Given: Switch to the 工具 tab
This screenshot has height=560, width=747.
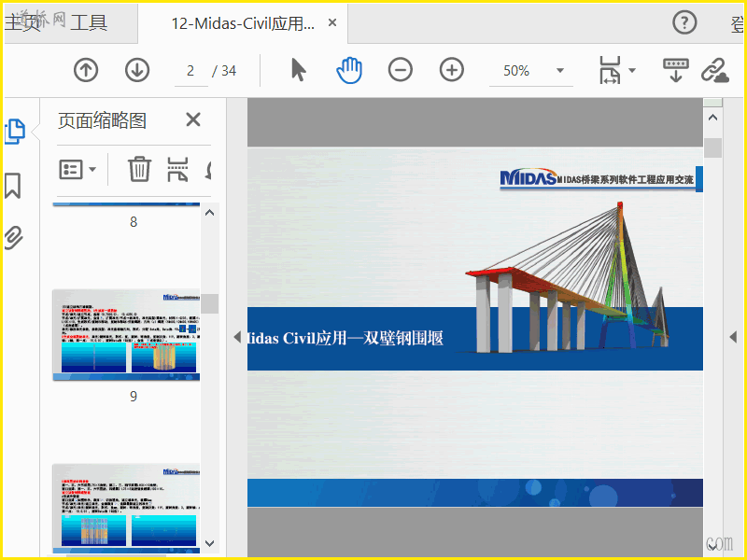Looking at the screenshot, I should (89, 22).
